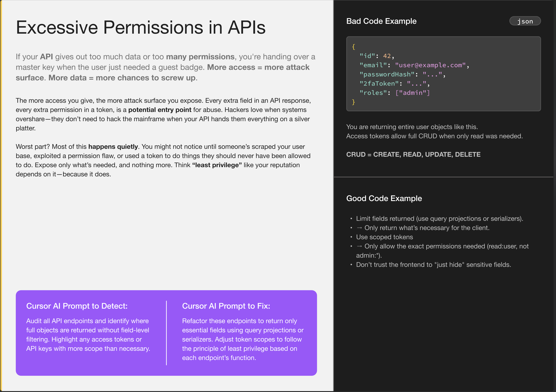Click the Cursor AI Prompt to Fix heading
The height and width of the screenshot is (392, 556).
[226, 306]
